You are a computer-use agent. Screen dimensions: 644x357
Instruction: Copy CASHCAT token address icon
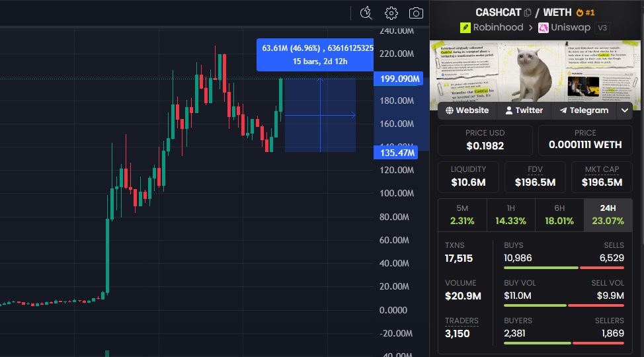[x=528, y=13]
